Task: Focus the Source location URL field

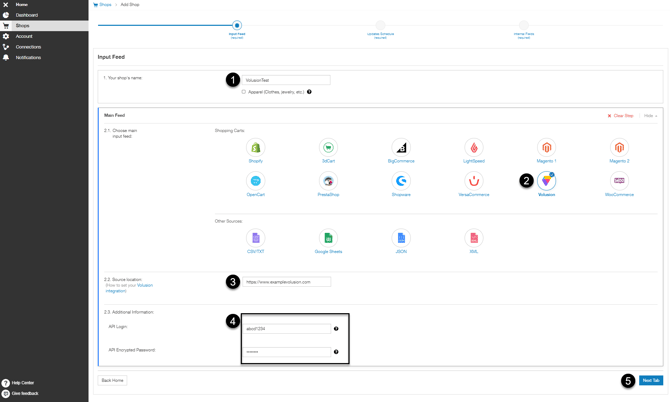Action: coord(286,282)
